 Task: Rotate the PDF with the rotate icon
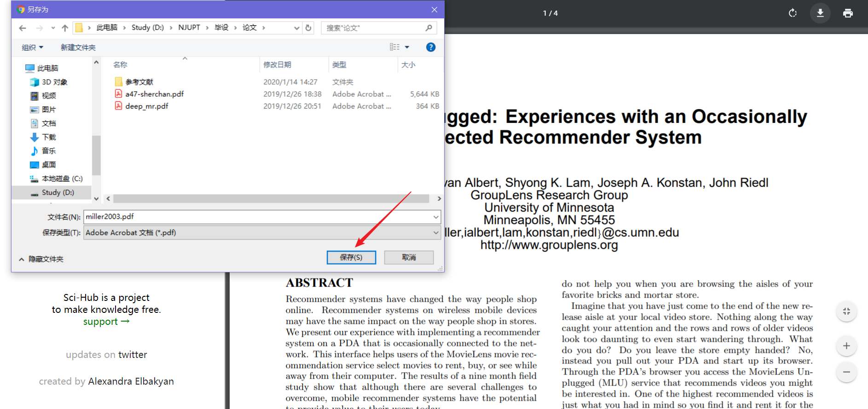click(x=793, y=13)
